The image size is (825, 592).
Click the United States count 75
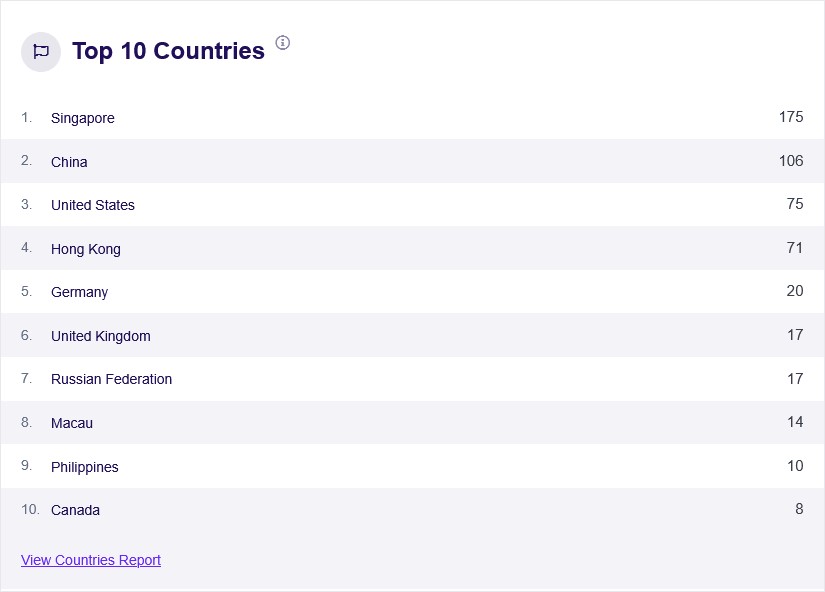(x=795, y=204)
